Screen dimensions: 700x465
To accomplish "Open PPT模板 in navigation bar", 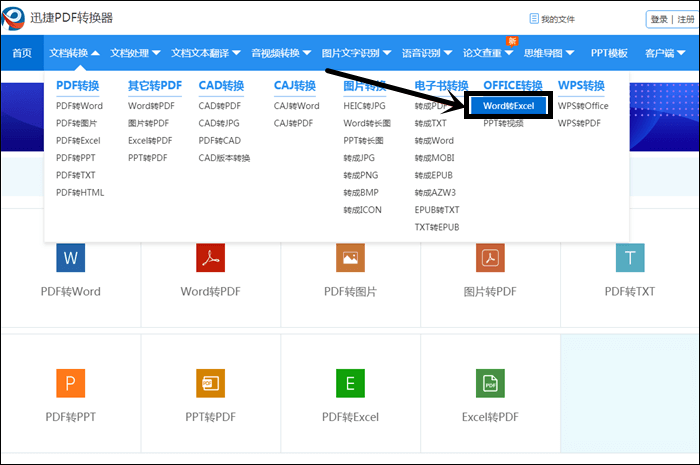I will [609, 53].
